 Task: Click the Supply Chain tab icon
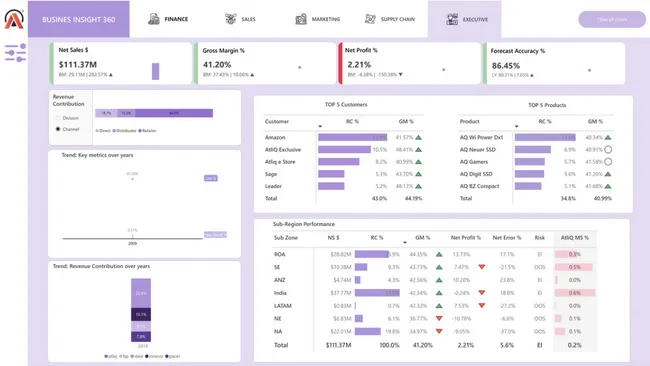[x=370, y=19]
